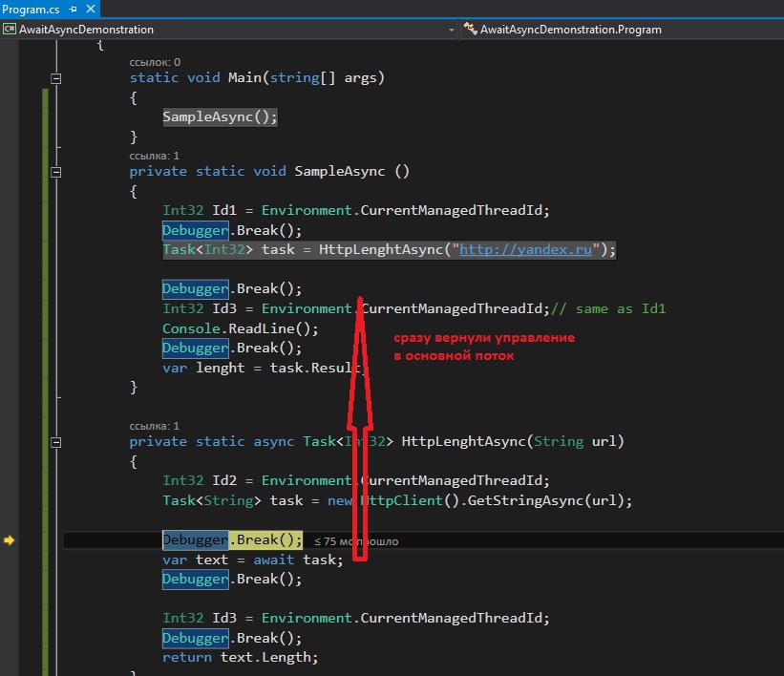Click 'await' keyword in var text line
The image size is (784, 676).
coord(273,560)
